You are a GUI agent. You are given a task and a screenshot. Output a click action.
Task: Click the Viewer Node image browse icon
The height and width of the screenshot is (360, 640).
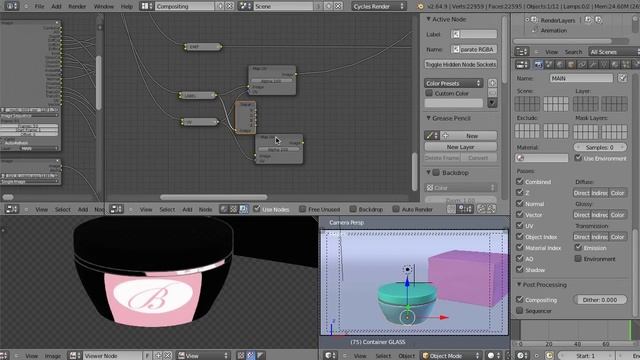[x=74, y=356]
